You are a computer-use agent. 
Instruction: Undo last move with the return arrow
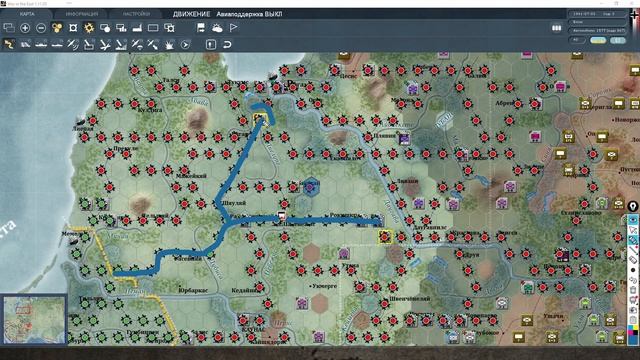point(227,44)
